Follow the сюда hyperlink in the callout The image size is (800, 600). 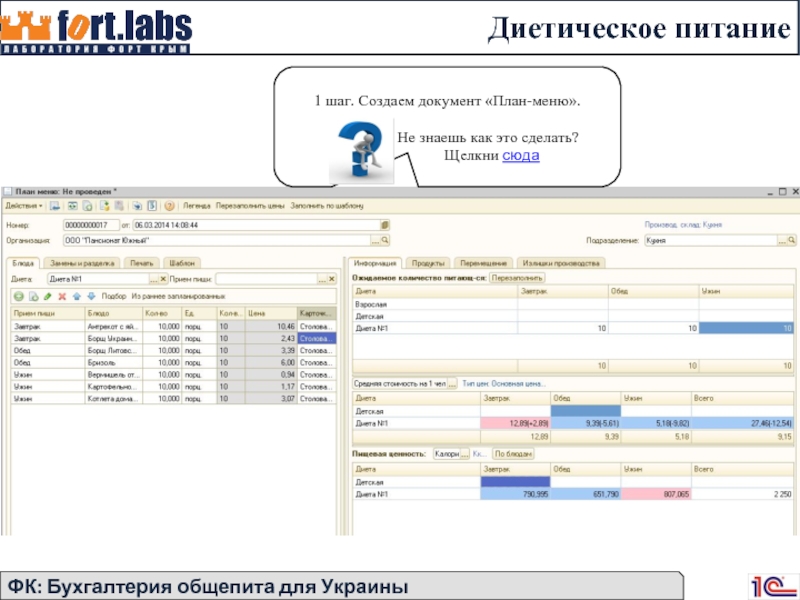520,155
